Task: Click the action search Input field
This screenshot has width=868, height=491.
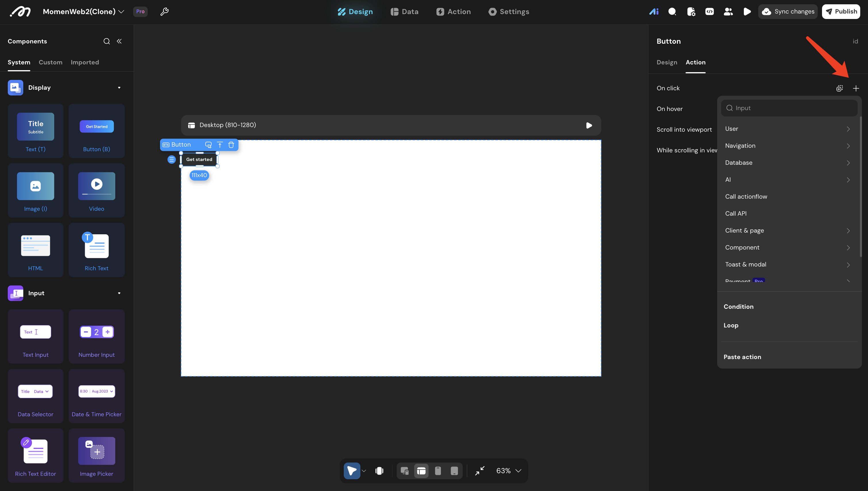Action: click(789, 108)
